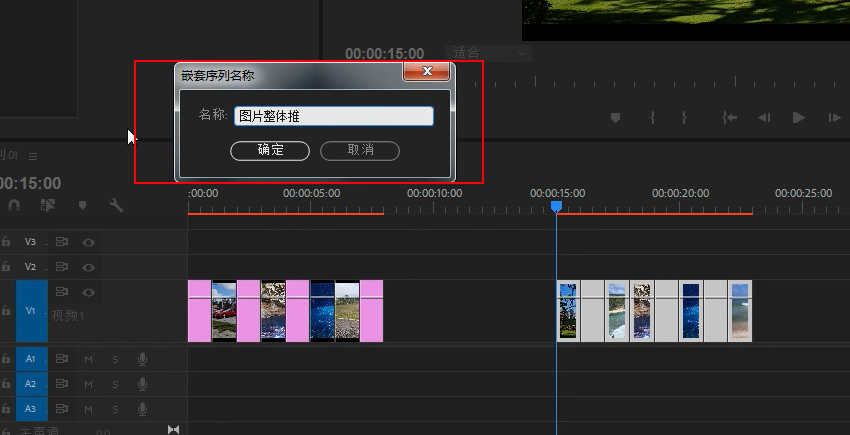
Task: Toggle lock on track V3
Action: tap(6, 242)
